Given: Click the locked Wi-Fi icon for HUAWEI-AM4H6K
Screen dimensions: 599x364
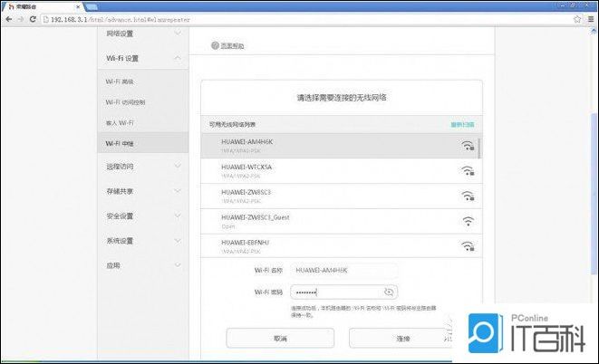Looking at the screenshot, I should pyautogui.click(x=468, y=146).
